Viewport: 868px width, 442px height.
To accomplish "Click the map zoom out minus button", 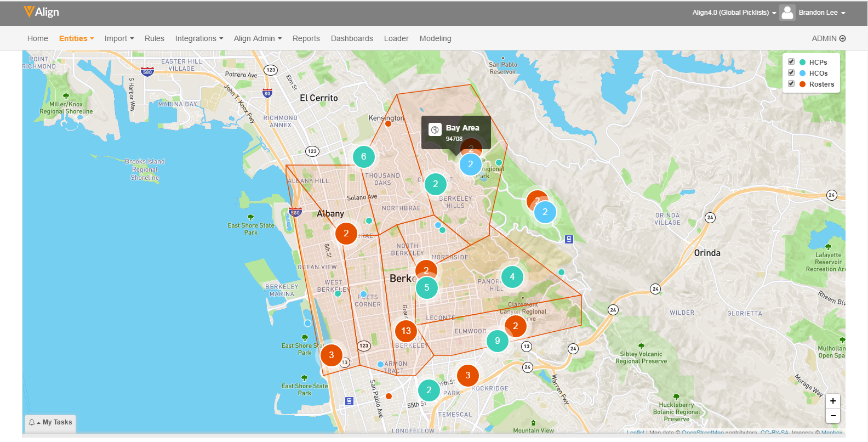I will [832, 415].
